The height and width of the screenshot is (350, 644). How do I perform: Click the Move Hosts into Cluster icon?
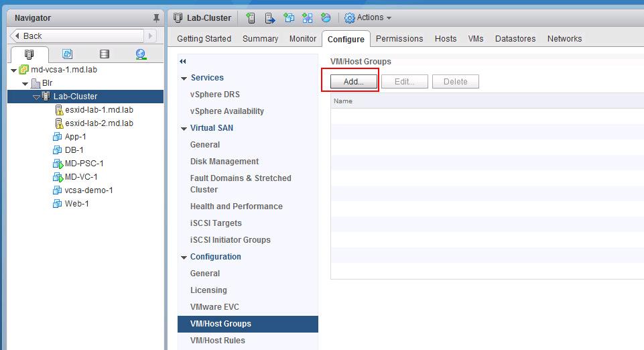tap(269, 18)
